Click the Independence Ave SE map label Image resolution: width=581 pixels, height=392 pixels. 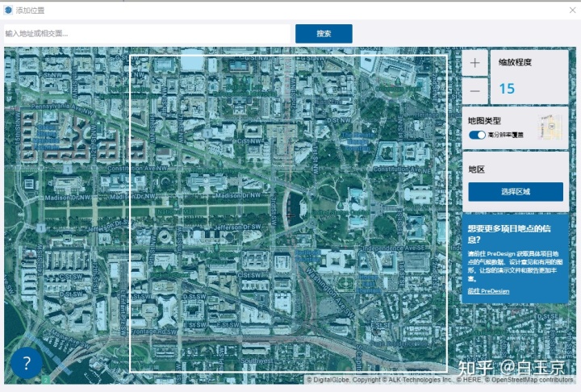click(x=393, y=248)
